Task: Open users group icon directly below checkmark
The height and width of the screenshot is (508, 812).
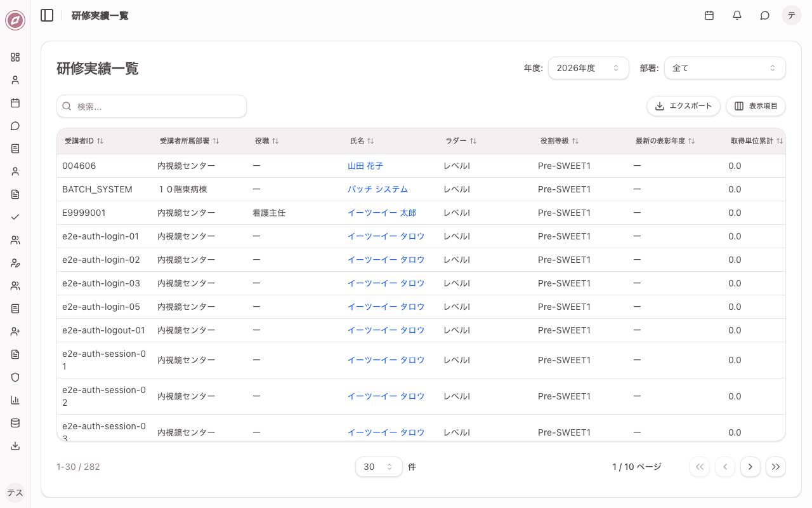Action: coord(15,240)
